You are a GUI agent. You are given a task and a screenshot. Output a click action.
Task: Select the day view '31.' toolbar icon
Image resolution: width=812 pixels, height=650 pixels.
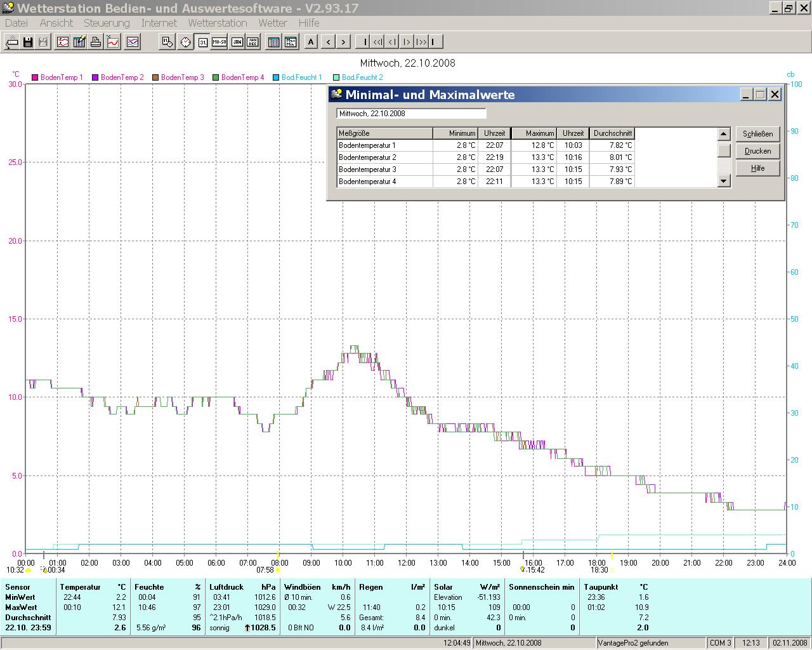[x=202, y=43]
